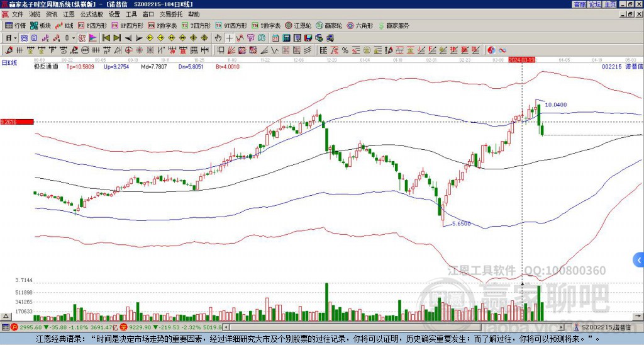The height and width of the screenshot is (345, 644).
Task: Select the hand pan tool
Action: [218, 38]
